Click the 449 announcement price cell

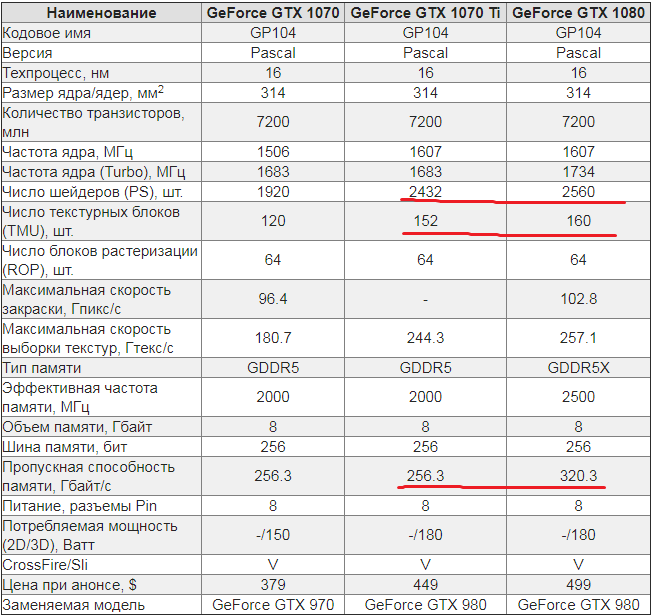point(425,585)
